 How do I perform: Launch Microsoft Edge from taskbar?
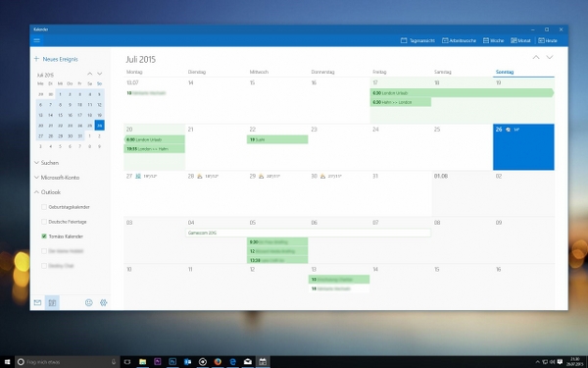click(232, 362)
